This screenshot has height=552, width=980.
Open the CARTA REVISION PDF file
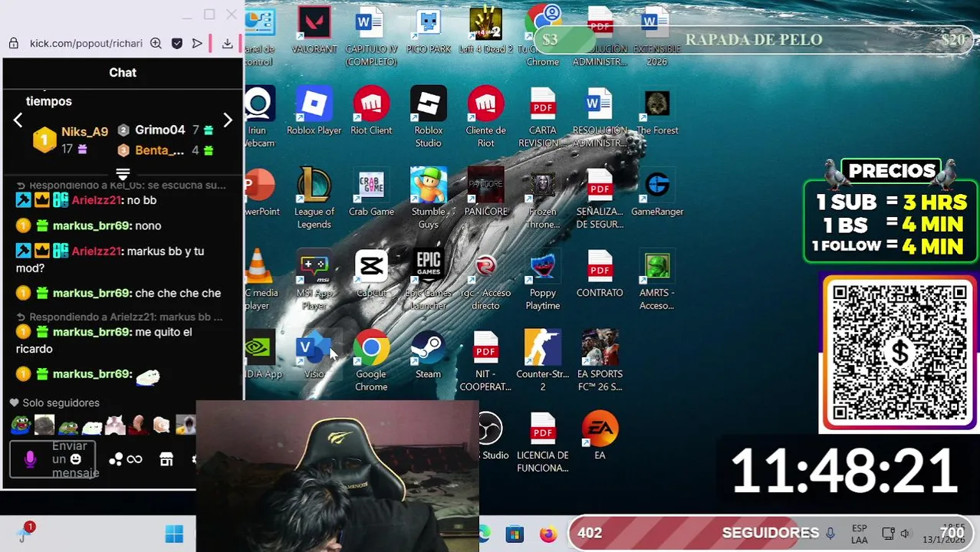coord(542,118)
